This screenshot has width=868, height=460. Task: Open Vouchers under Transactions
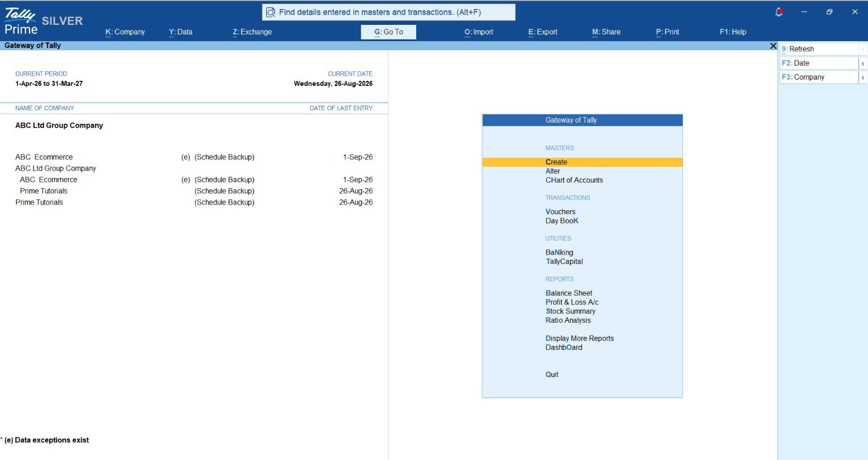point(560,212)
